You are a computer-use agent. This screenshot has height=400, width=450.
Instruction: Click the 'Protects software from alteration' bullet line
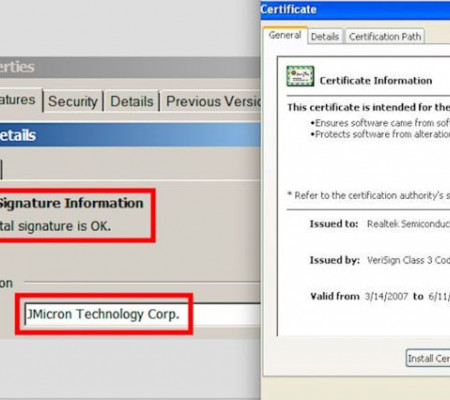pyautogui.click(x=380, y=134)
